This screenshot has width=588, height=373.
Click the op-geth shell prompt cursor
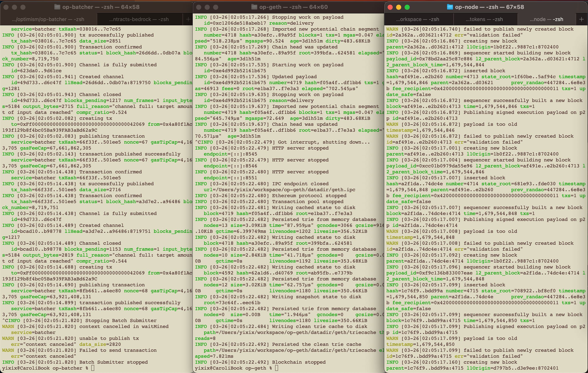[276, 368]
